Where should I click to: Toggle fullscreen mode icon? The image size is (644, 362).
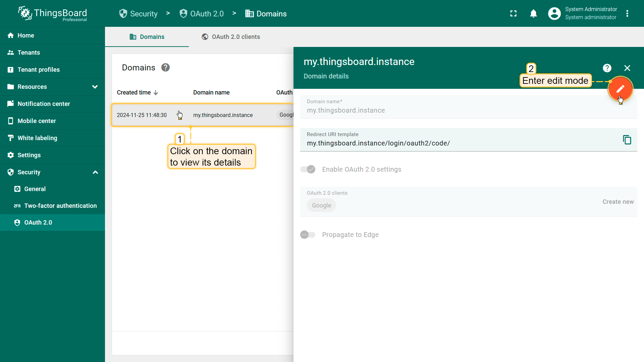point(513,14)
